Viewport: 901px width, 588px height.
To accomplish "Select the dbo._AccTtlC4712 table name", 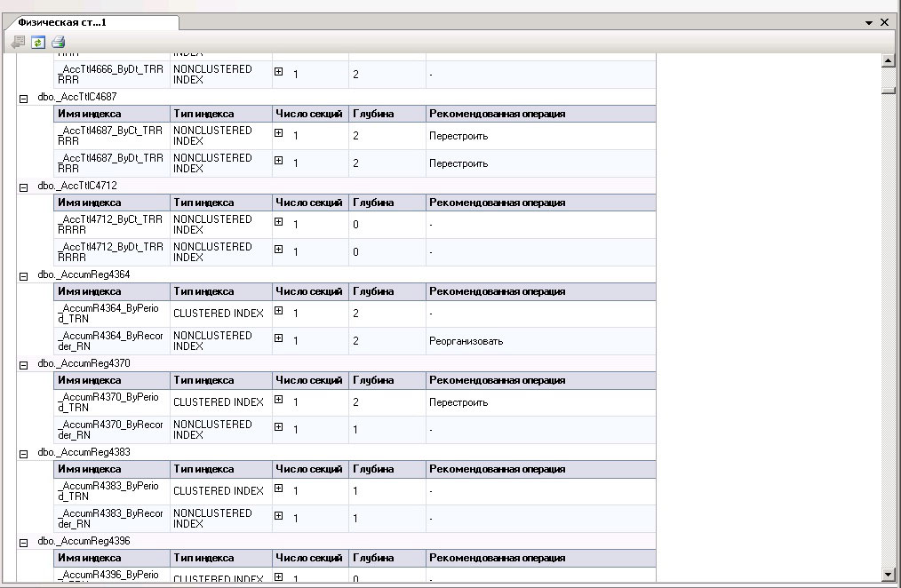I will pyautogui.click(x=77, y=186).
